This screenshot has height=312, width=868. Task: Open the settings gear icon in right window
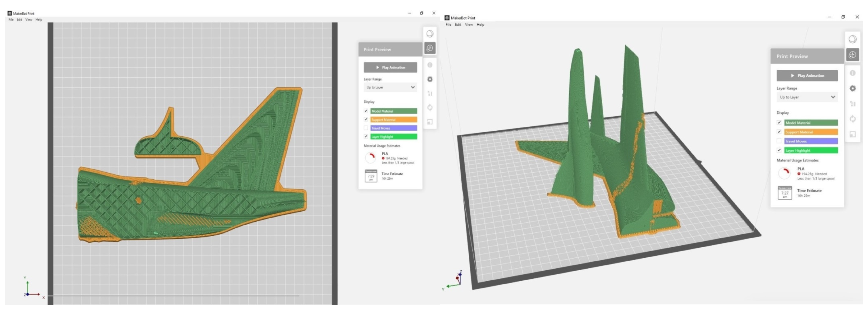click(853, 88)
